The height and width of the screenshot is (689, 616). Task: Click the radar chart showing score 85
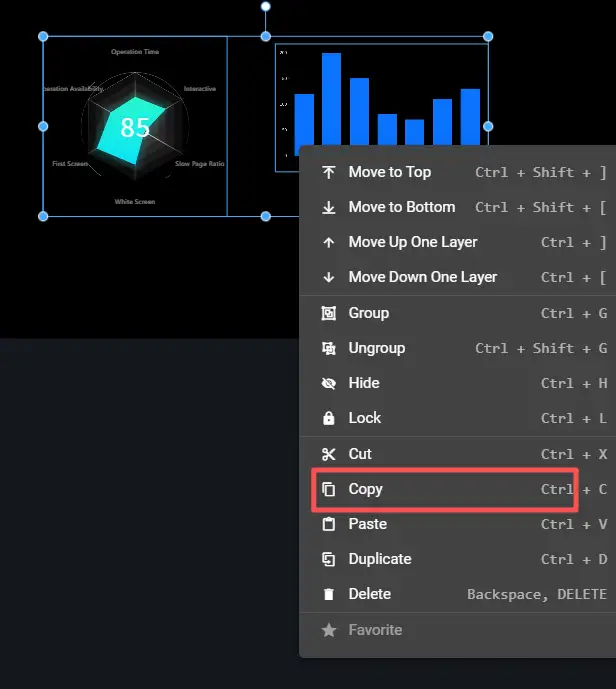click(135, 126)
